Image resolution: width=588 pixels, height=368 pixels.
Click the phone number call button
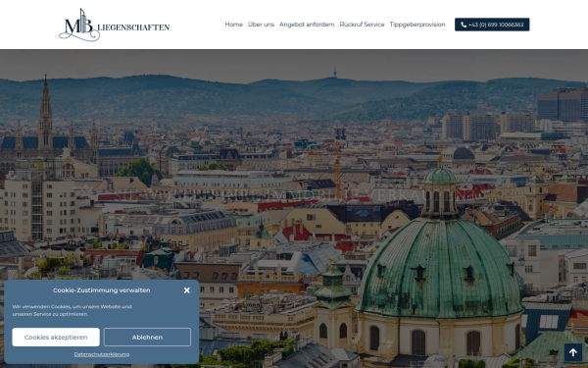pyautogui.click(x=492, y=25)
